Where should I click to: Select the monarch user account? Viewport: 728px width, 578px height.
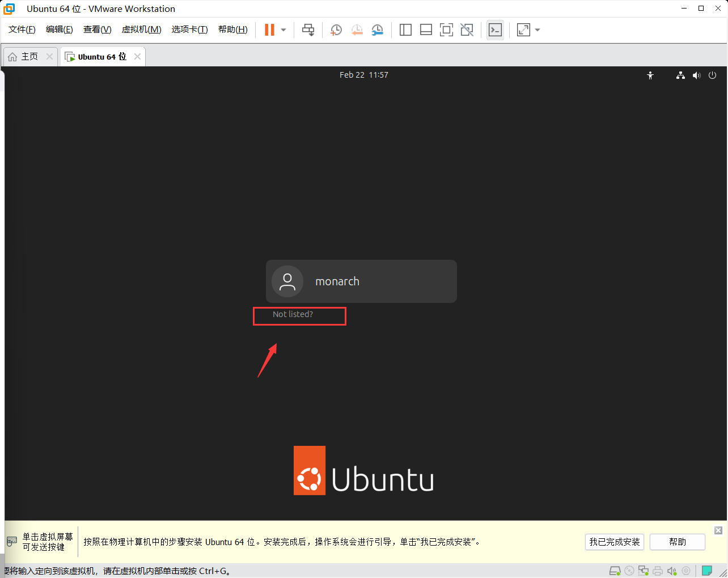pyautogui.click(x=361, y=281)
